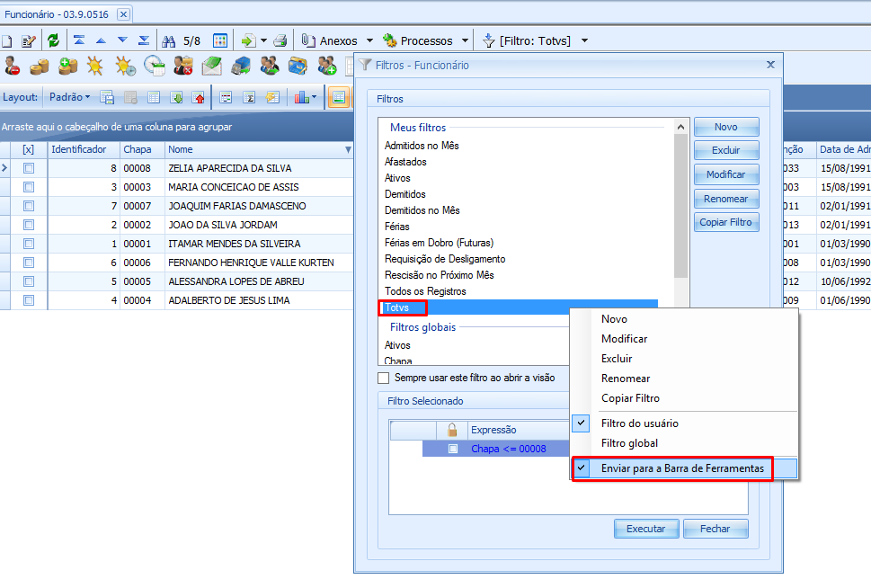871x588 pixels.
Task: Tick checkbox for JOAQUIM FARIAS DAMASCENO
Action: [29, 206]
